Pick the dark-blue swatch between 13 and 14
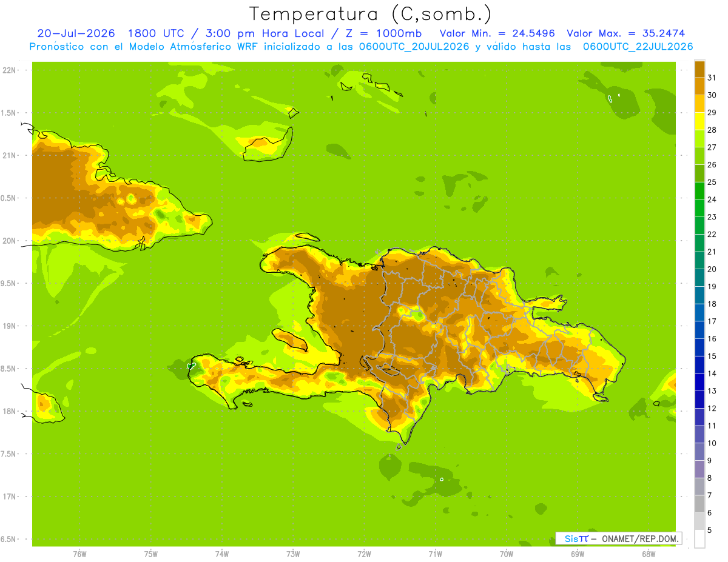This screenshot has height=562, width=728. (x=699, y=383)
